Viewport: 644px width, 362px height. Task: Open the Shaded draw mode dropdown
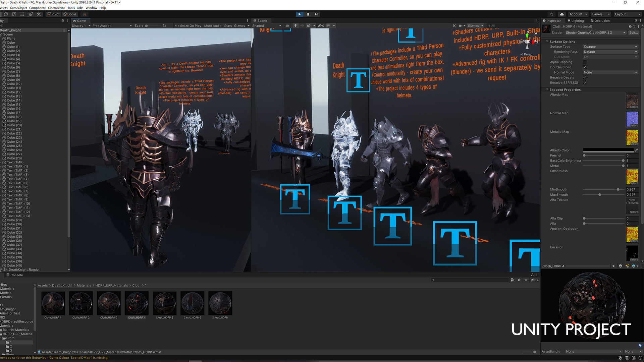[x=267, y=26]
